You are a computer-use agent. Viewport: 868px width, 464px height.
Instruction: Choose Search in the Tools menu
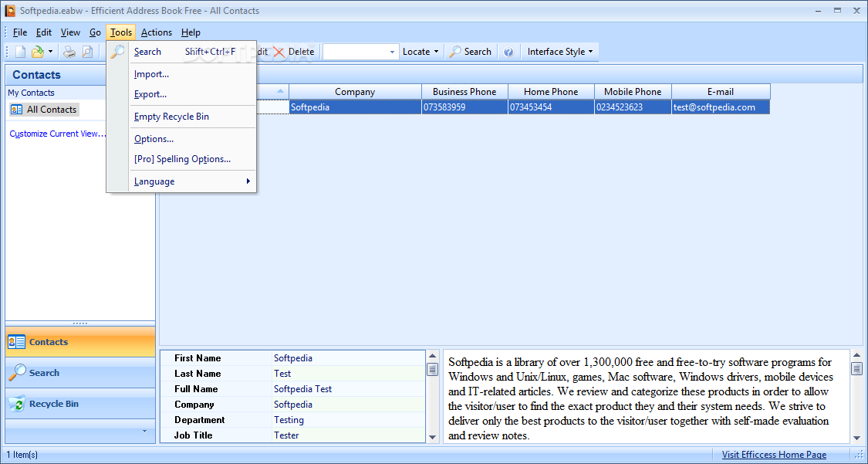point(181,52)
